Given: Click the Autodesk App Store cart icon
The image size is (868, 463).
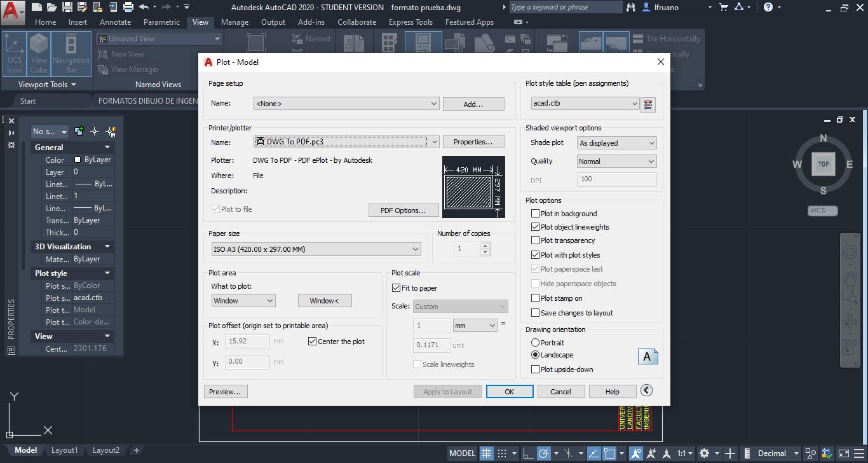Looking at the screenshot, I should pos(723,8).
